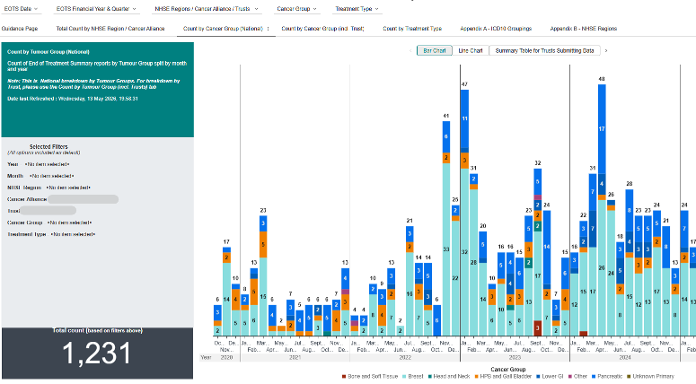Click the Count by Tumour Group (National) heading

pyautogui.click(x=48, y=52)
